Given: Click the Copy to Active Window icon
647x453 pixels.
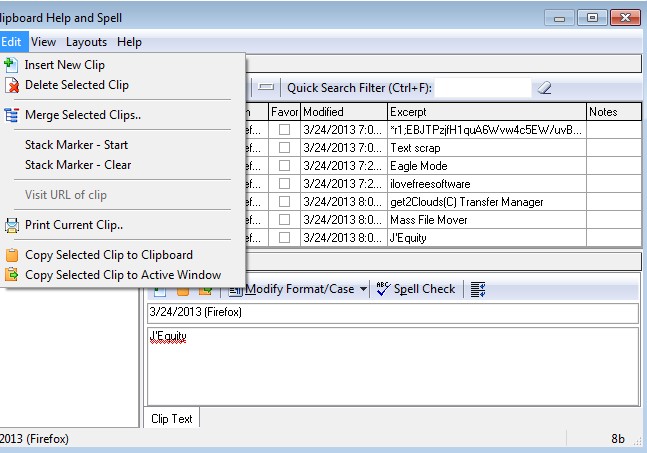Looking at the screenshot, I should pos(12,275).
